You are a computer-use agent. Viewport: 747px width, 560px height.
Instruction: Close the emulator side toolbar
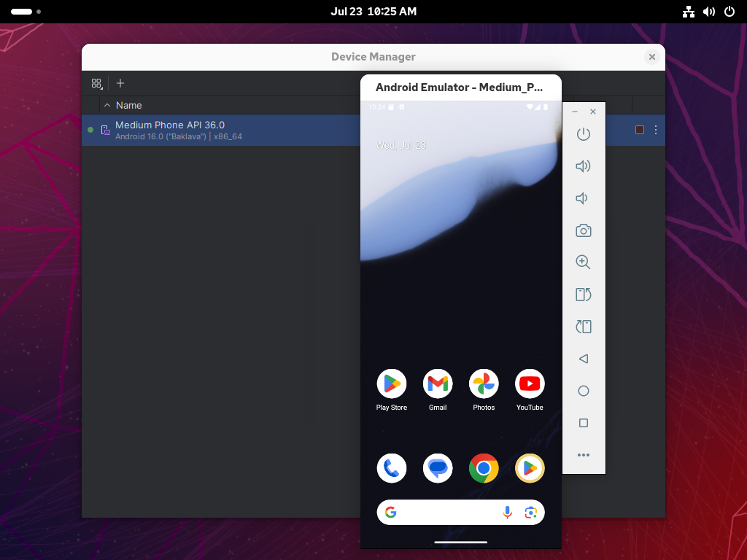tap(593, 112)
